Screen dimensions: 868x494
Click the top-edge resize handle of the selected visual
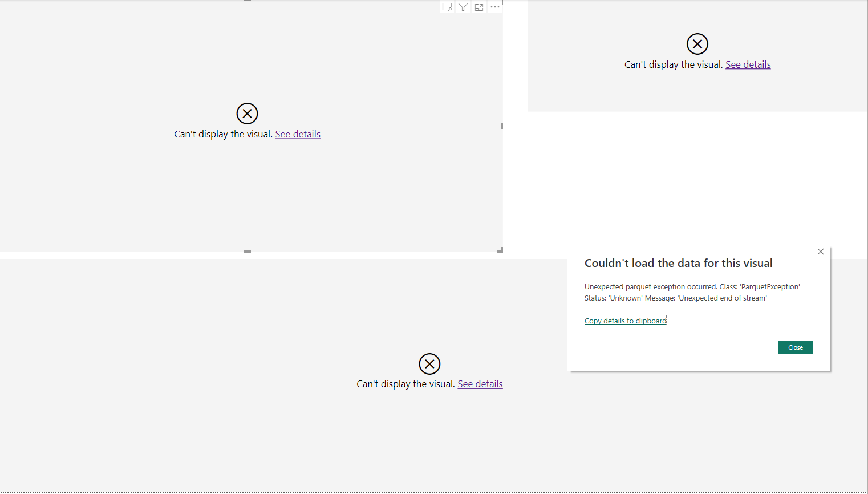point(248,1)
